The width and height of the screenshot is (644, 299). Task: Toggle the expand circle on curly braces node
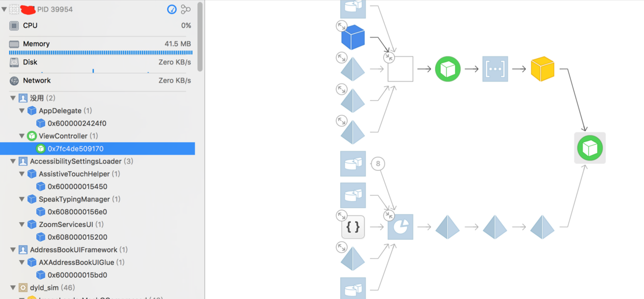(x=341, y=215)
